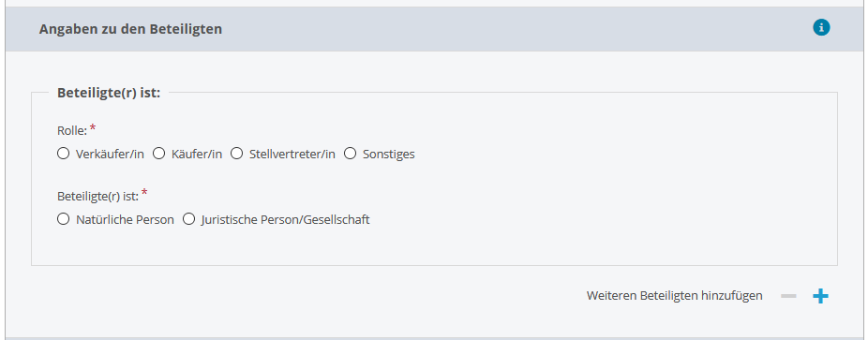Viewport: 868px width, 340px height.
Task: Click the Stellvertreter/in label text
Action: [x=292, y=155]
